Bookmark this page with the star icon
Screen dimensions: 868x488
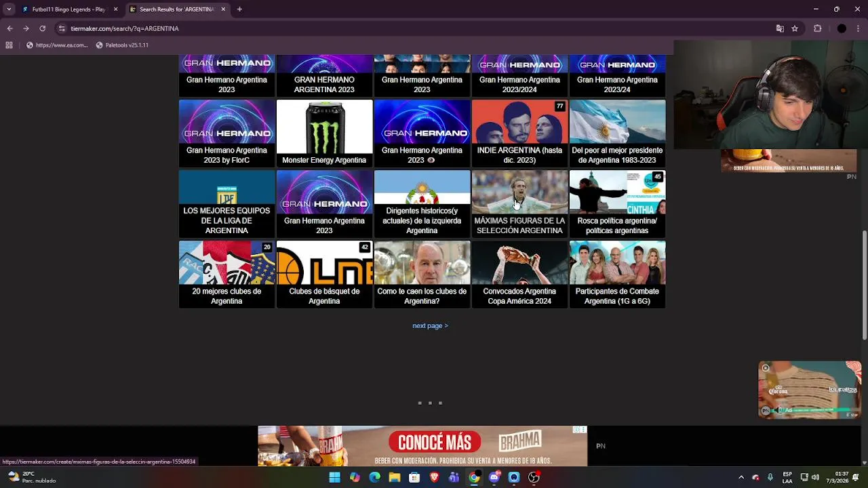795,28
